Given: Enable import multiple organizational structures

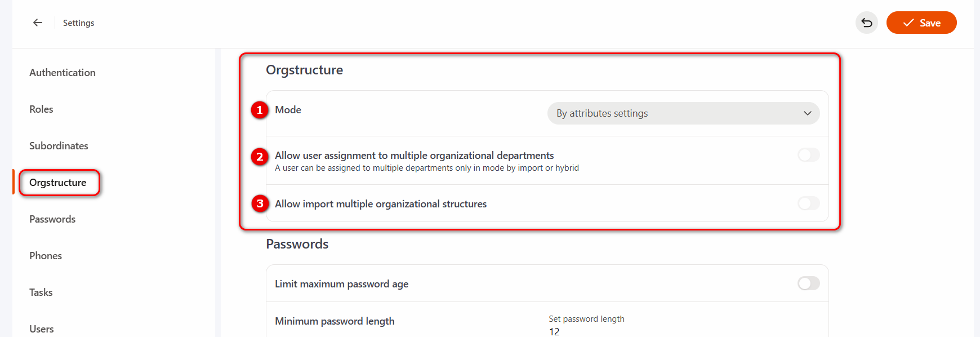Looking at the screenshot, I should [x=808, y=203].
